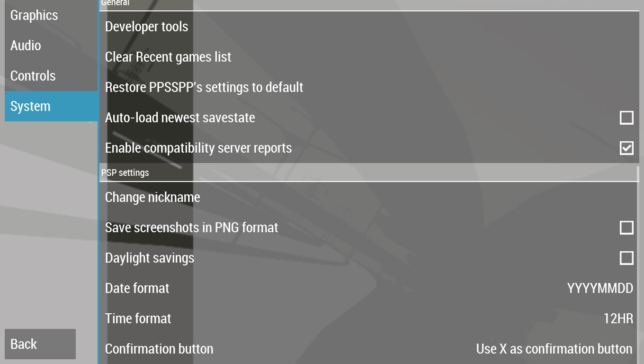Clear Recent games list
The width and height of the screenshot is (644, 364).
click(168, 57)
